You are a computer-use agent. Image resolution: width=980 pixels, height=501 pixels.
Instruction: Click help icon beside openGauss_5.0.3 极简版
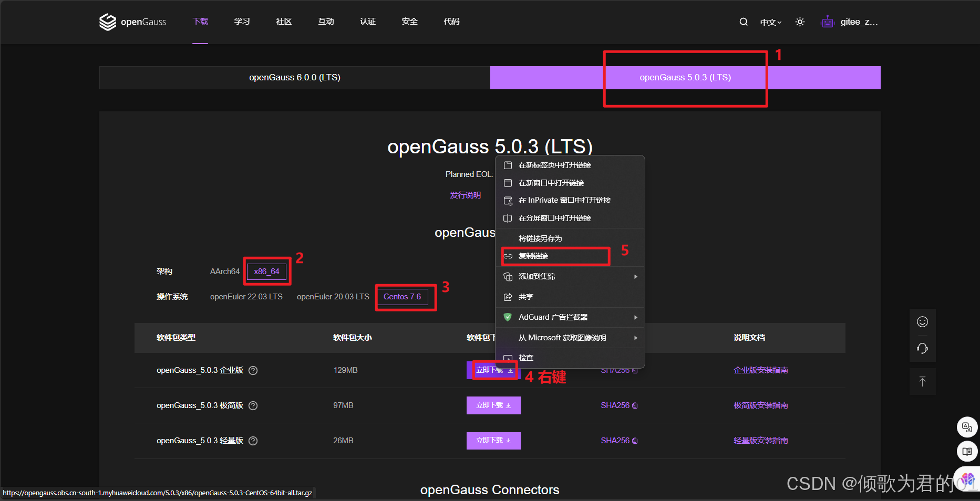[253, 405]
